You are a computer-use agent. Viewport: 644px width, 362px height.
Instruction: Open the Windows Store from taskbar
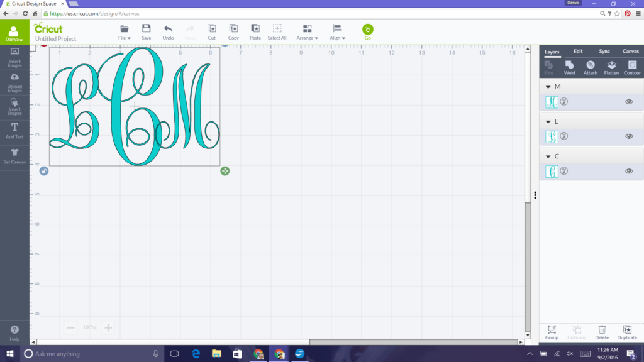[237, 354]
